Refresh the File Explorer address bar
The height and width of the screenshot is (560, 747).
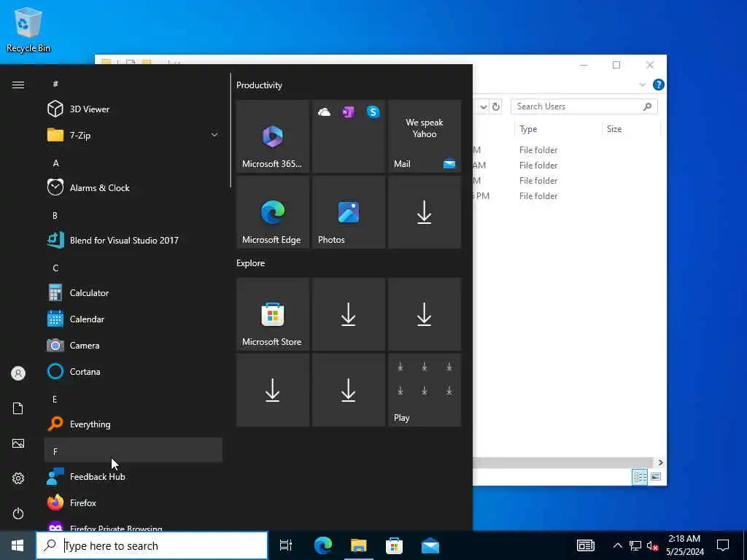pos(496,106)
